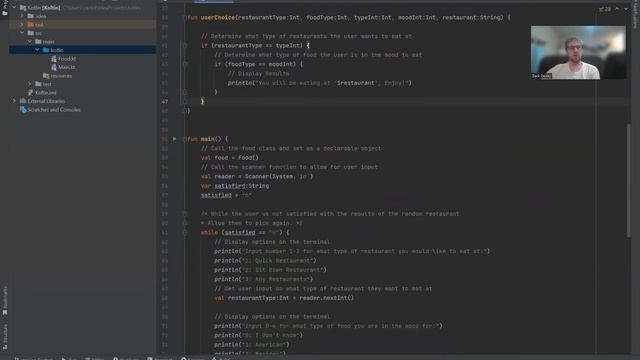Fold the block comment above while loop
The height and width of the screenshot is (360, 640).
(184, 213)
